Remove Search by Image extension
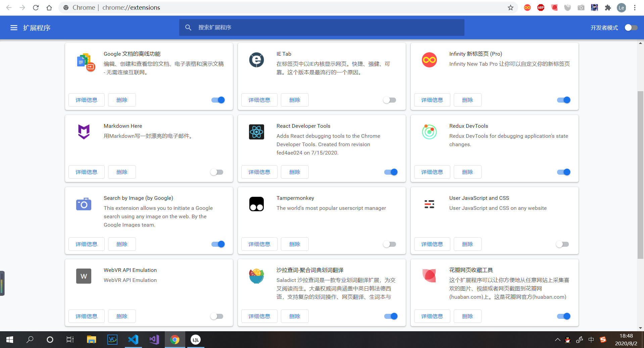This screenshot has width=644, height=348. [x=122, y=244]
